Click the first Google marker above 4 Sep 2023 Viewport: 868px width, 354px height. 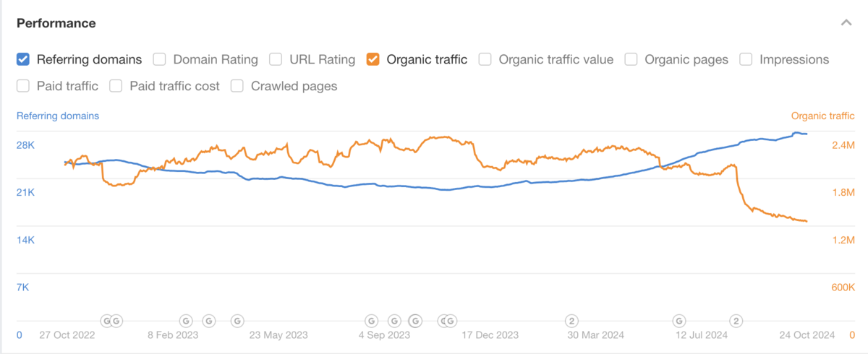coord(371,320)
